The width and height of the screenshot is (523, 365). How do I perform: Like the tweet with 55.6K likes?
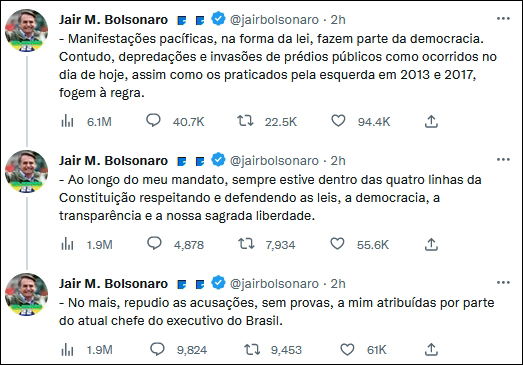coord(337,244)
